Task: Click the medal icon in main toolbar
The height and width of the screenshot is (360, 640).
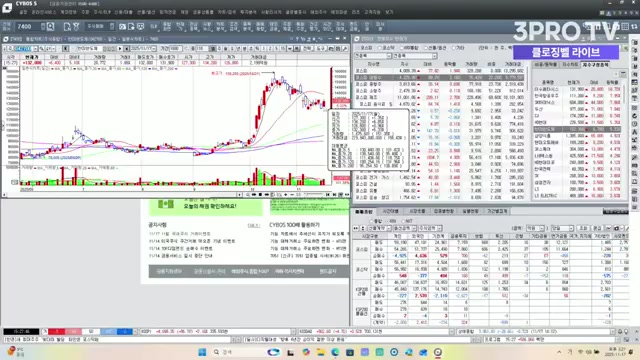Action: click(76, 27)
